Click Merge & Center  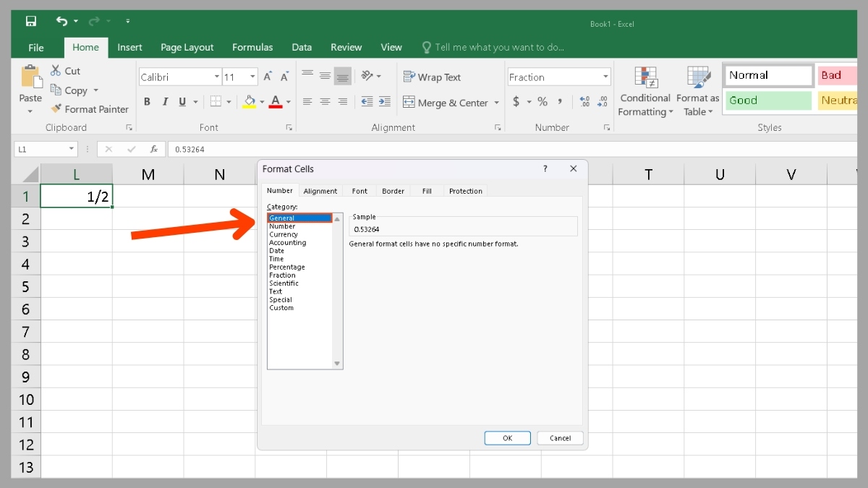(x=446, y=103)
